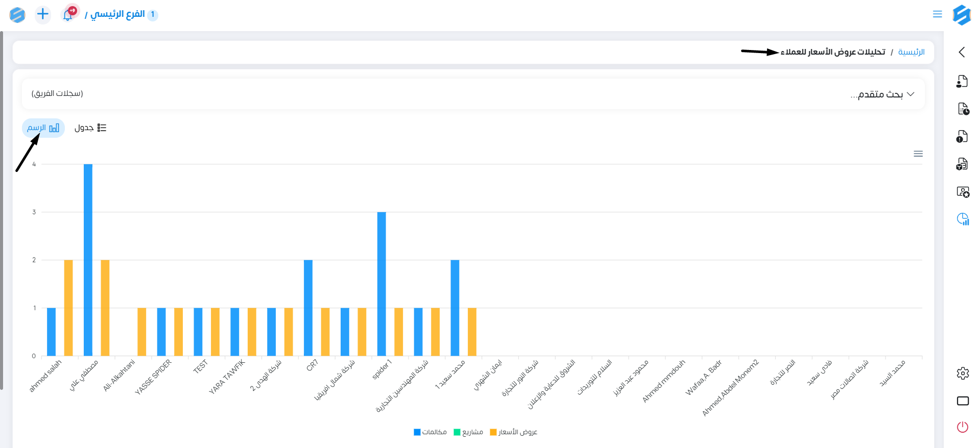
Task: Open the document-with-person sidebar icon
Action: [x=962, y=81]
